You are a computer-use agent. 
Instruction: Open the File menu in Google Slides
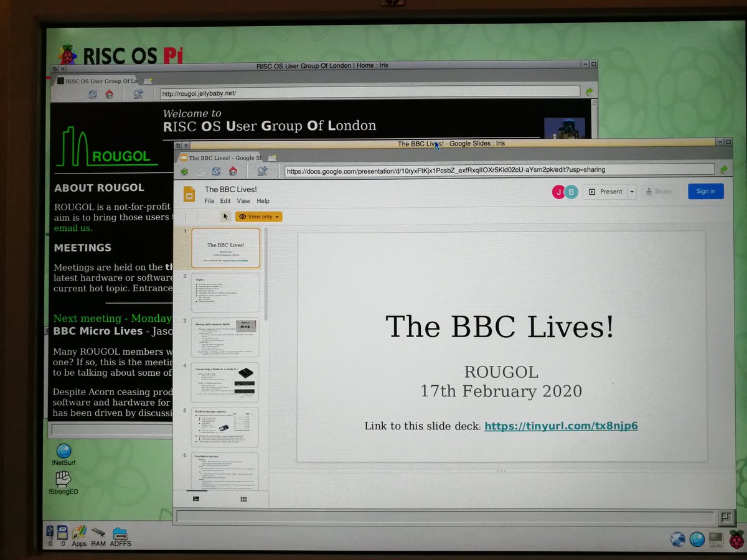[209, 201]
